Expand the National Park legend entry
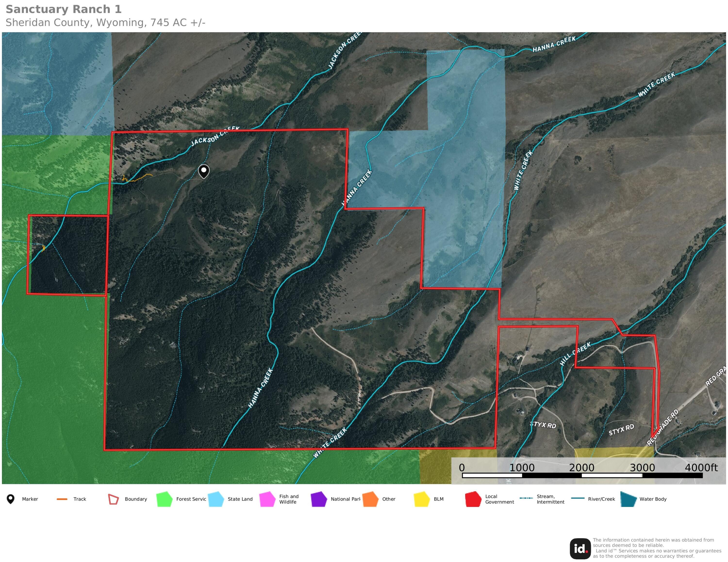The image size is (728, 562). [x=346, y=499]
